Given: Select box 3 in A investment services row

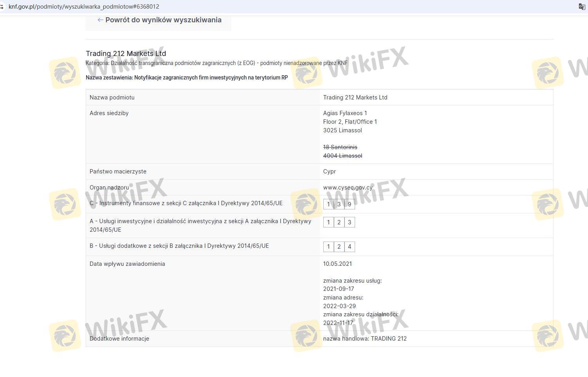Looking at the screenshot, I should tap(350, 222).
